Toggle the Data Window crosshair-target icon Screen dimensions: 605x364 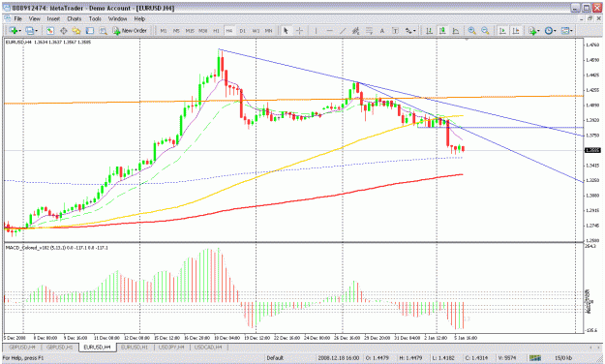pyautogui.click(x=63, y=30)
